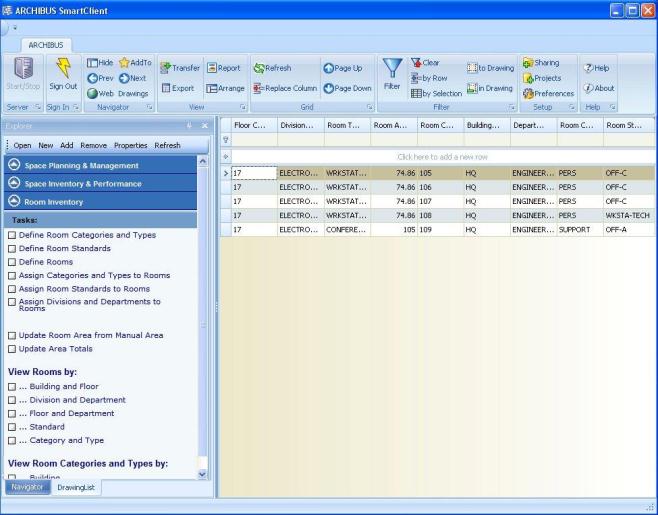The height and width of the screenshot is (515, 658).
Task: Click the Sign Out lightning icon
Action: coord(63,68)
